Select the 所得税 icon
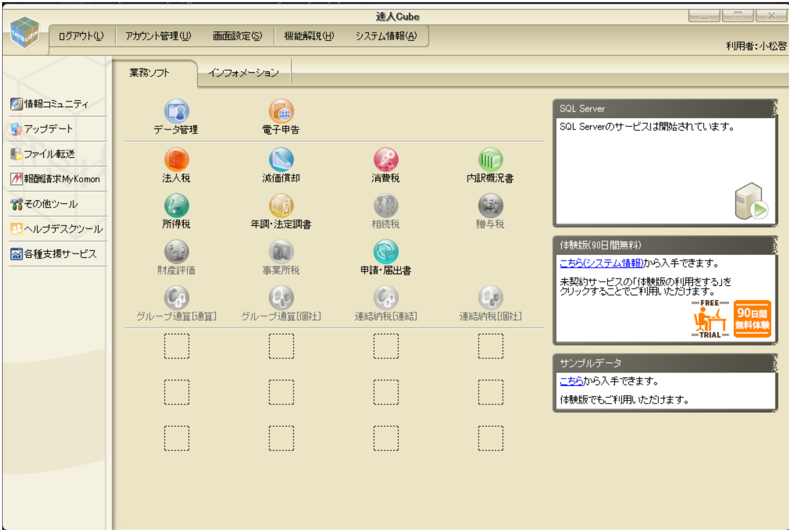 177,206
